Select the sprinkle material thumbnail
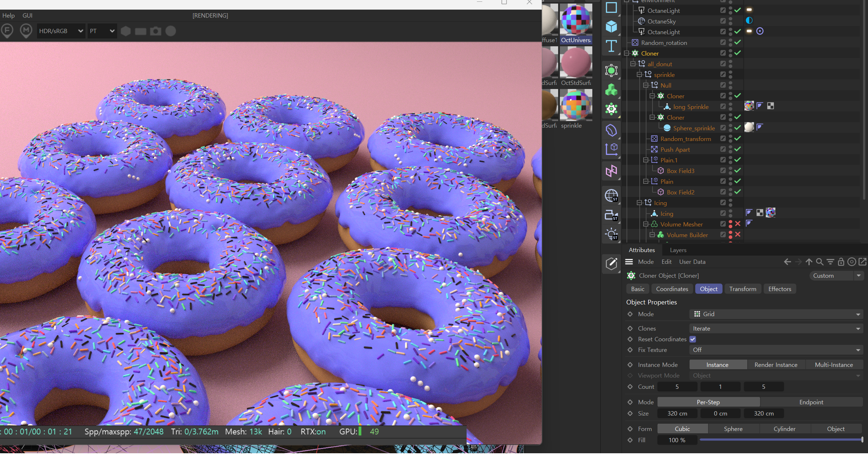This screenshot has width=868, height=465. [x=576, y=105]
